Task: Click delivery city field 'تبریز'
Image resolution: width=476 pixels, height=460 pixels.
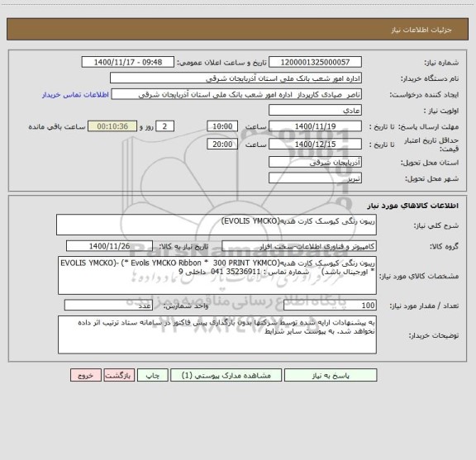Action: [315, 178]
